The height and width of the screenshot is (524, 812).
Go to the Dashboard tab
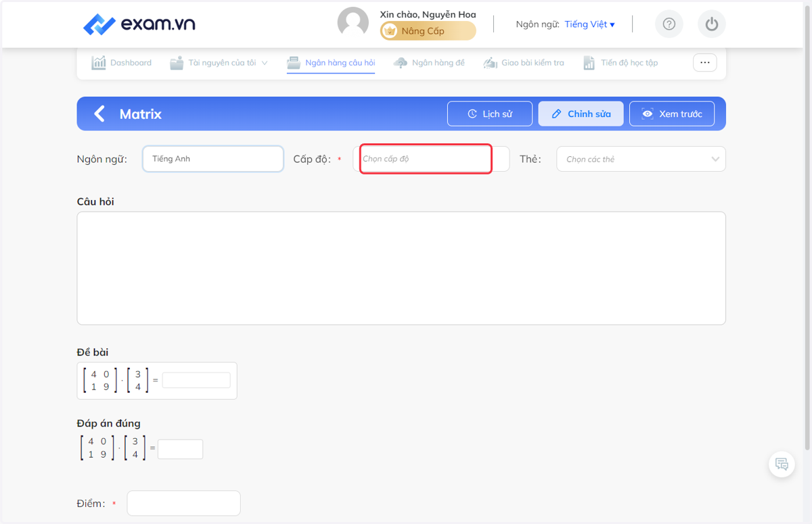click(122, 63)
